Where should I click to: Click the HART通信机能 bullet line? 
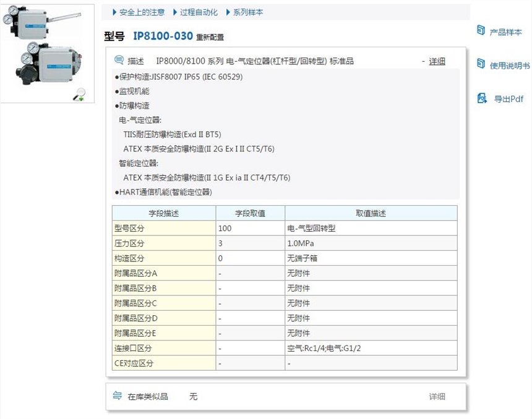[163, 192]
